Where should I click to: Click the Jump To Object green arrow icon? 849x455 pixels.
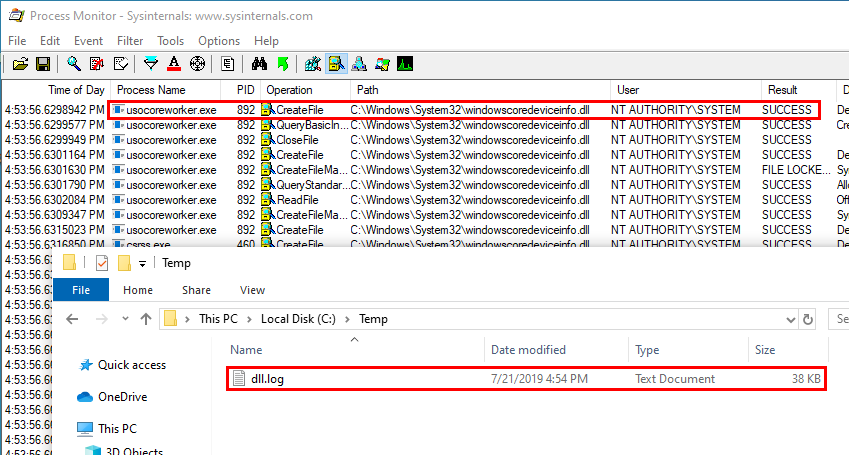coord(282,64)
